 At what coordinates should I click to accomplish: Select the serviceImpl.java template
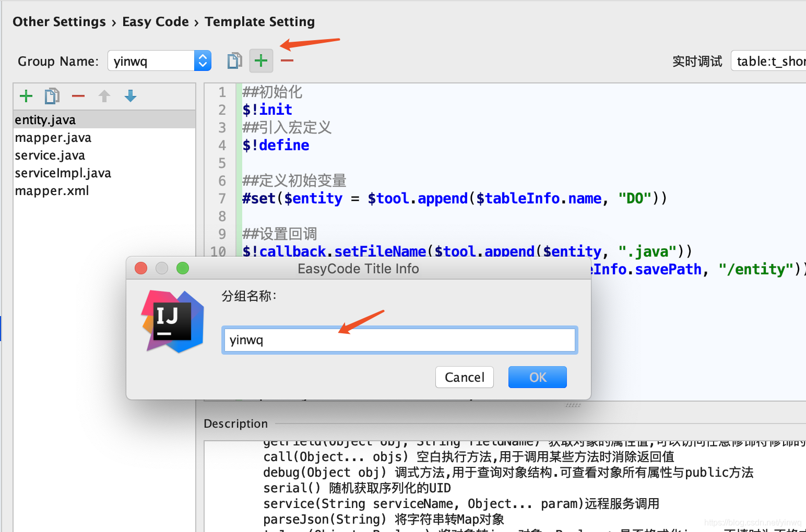63,173
